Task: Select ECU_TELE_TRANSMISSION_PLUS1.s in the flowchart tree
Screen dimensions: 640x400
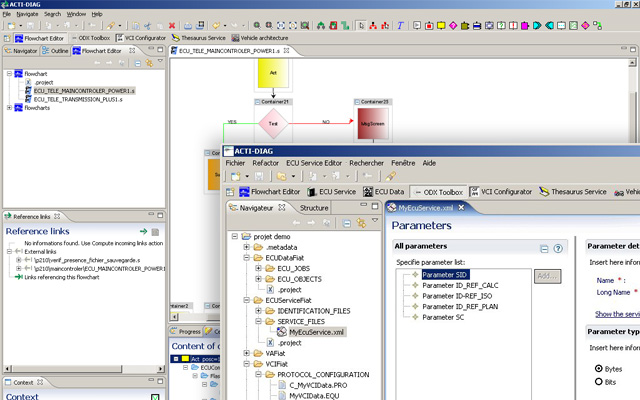Action: [x=78, y=99]
